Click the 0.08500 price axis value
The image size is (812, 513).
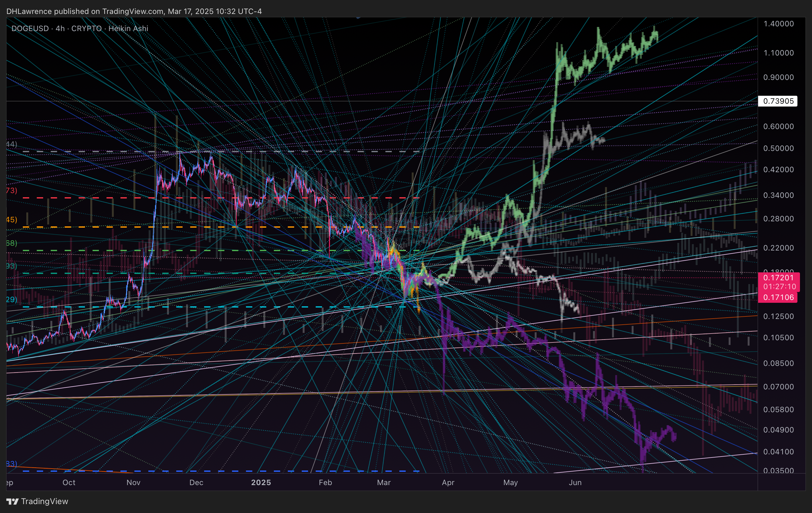(x=778, y=364)
